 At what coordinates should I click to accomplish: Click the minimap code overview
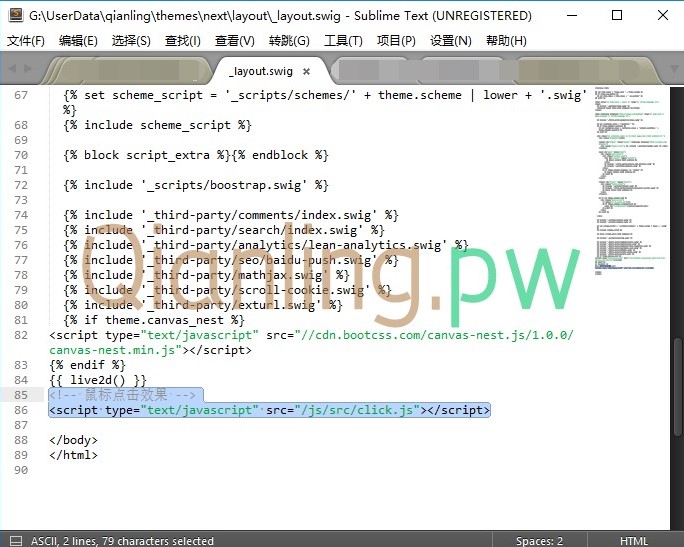tap(630, 181)
